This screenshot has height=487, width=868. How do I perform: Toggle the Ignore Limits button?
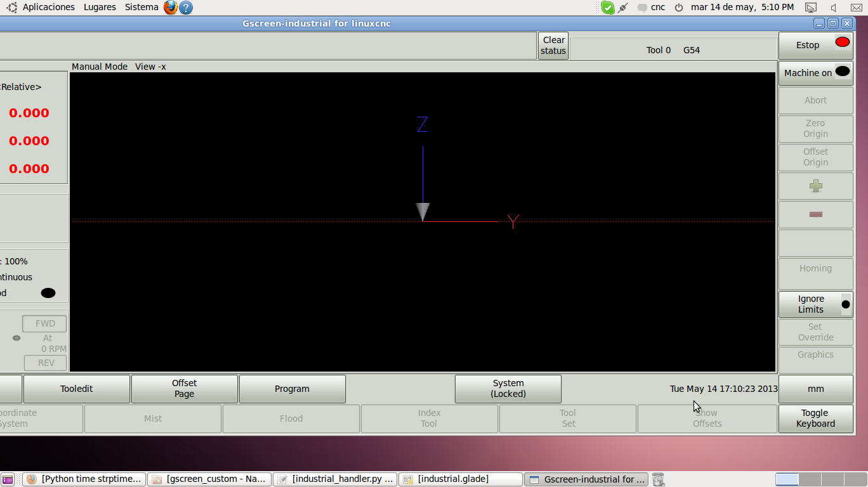[x=815, y=304]
